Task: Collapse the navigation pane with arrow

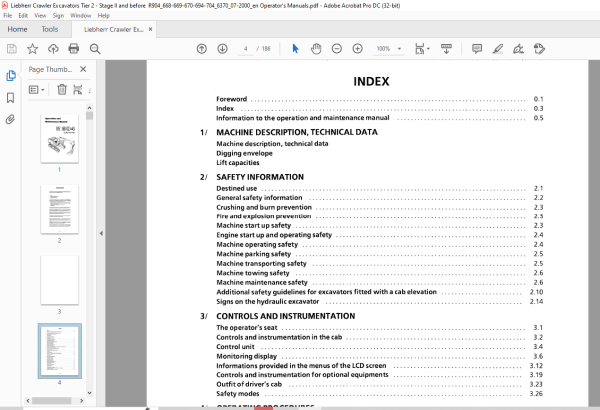Action: (101, 233)
